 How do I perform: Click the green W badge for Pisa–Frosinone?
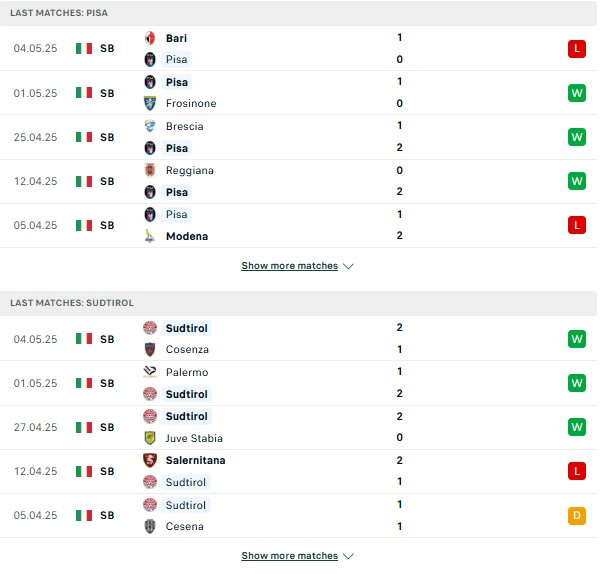click(577, 93)
